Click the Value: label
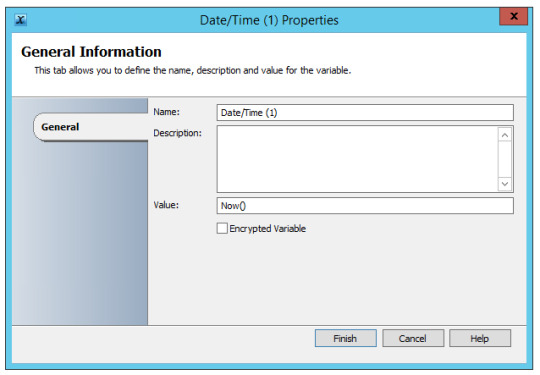The height and width of the screenshot is (375, 540). [x=166, y=205]
